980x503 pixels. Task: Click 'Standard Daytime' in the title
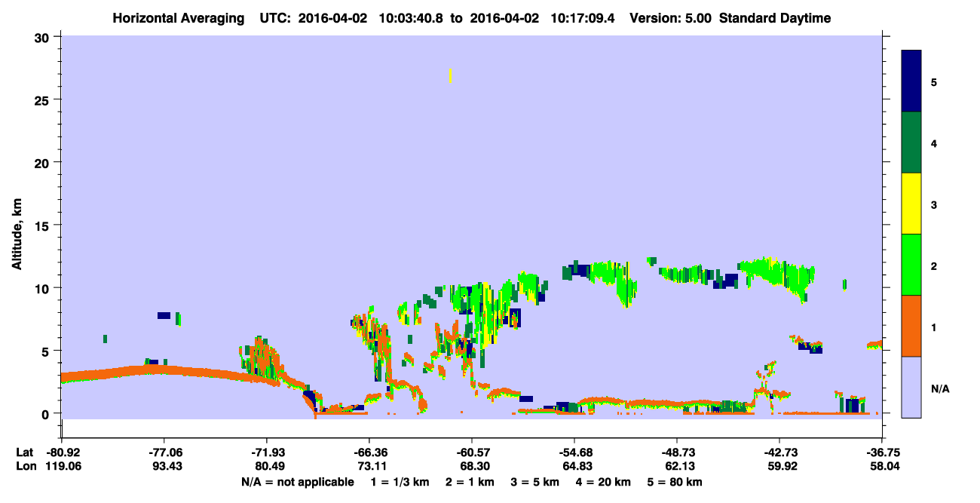[775, 18]
